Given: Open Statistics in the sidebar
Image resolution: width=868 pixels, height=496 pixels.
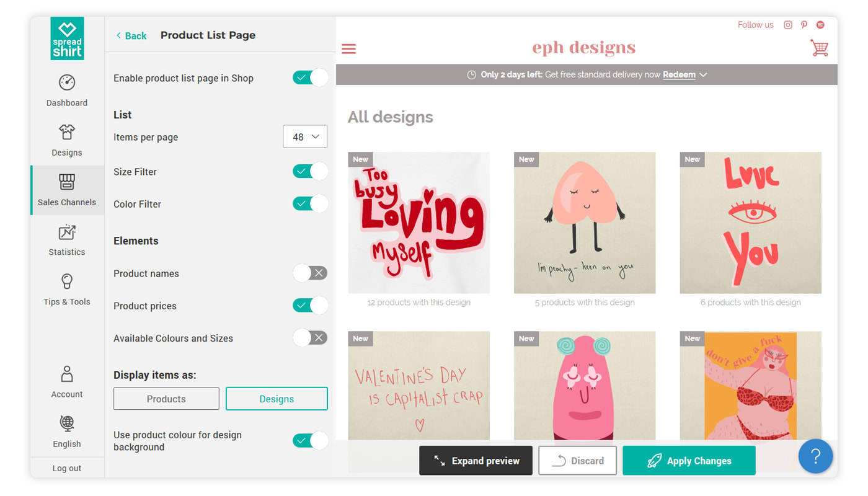Looking at the screenshot, I should click(x=67, y=240).
